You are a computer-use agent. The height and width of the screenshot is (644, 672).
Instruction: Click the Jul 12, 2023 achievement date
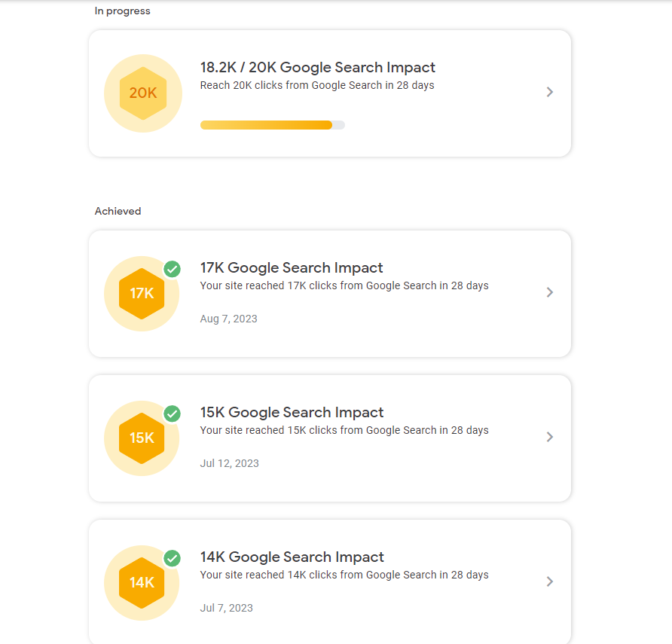click(x=229, y=463)
